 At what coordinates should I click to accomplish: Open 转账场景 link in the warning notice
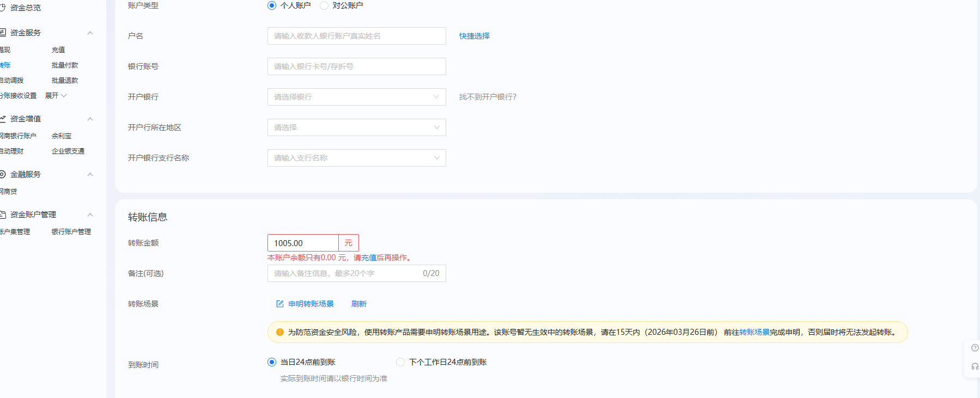754,332
